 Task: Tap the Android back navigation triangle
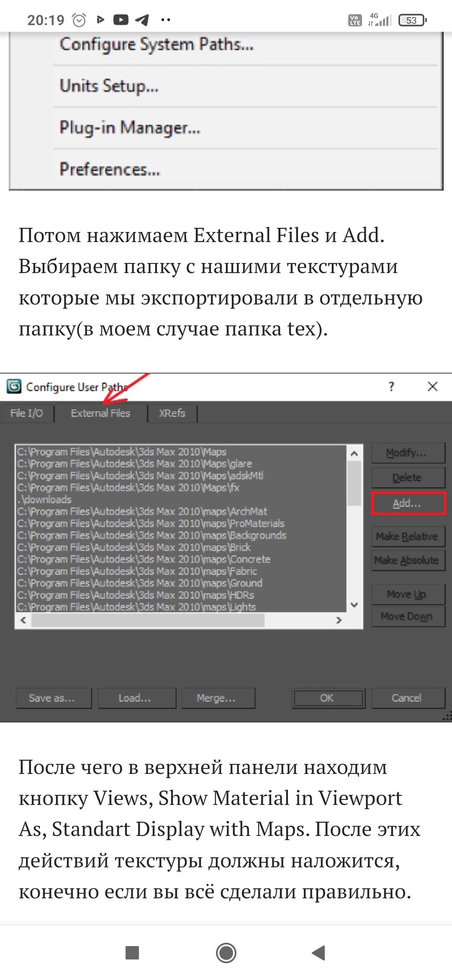pyautogui.click(x=319, y=952)
